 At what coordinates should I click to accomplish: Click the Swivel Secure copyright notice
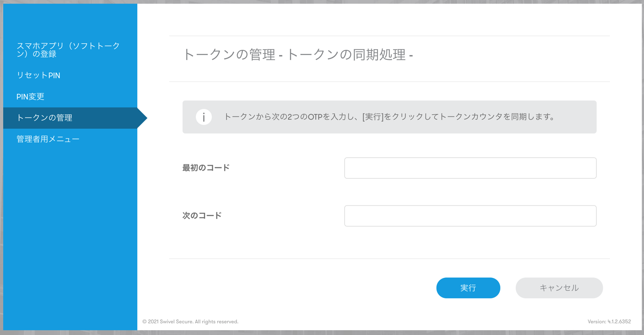coord(191,322)
